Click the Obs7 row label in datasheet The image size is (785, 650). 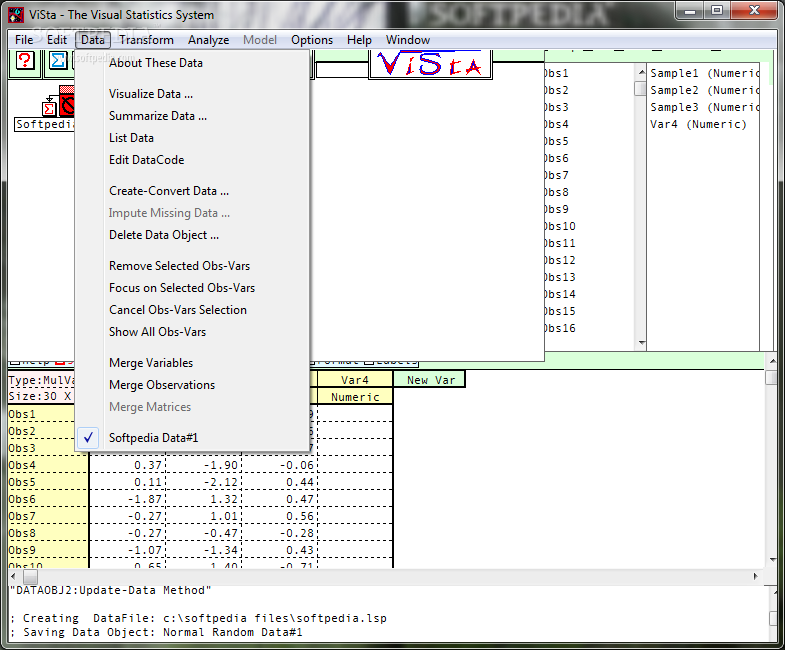click(48, 516)
